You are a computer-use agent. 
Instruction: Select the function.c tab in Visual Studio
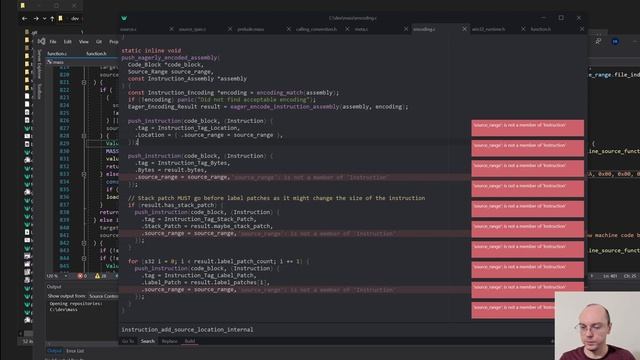click(x=57, y=53)
